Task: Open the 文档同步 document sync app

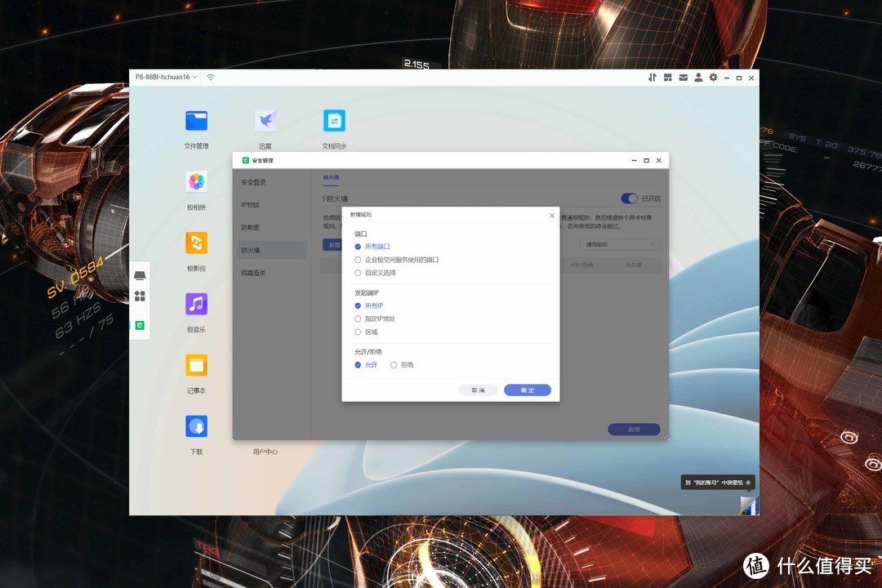Action: 334,122
